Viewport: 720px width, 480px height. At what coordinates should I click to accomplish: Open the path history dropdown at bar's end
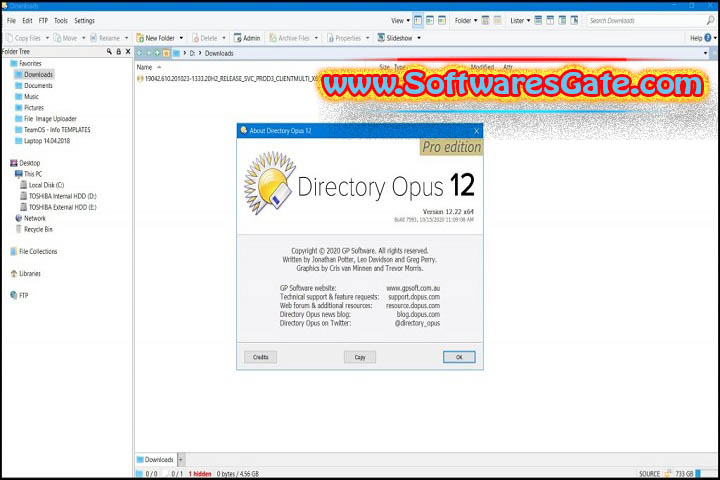click(705, 53)
